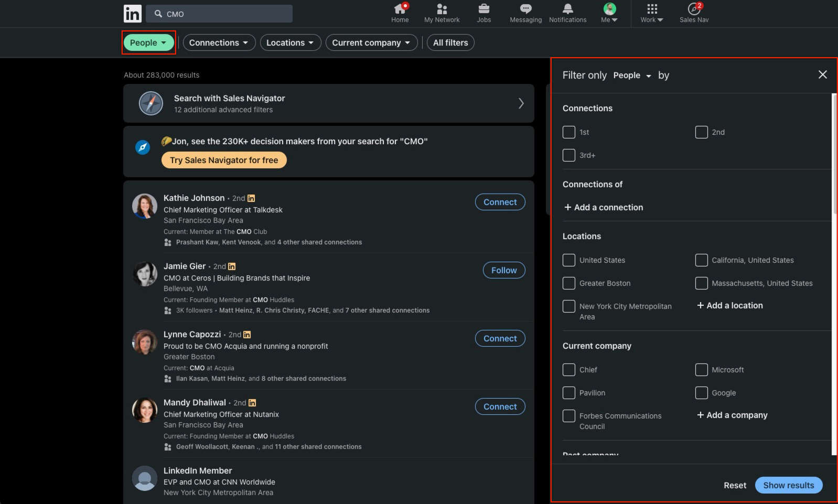Check New York City Metropolitan Area
The image size is (838, 504).
569,306
